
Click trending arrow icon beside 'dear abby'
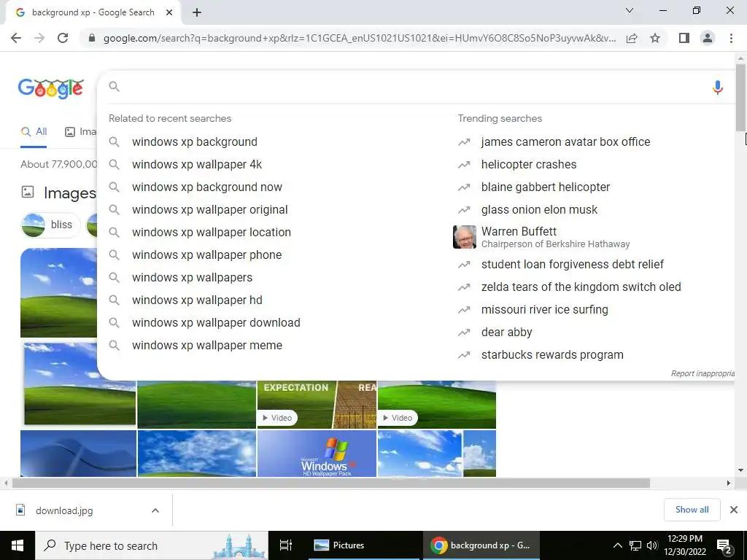pyautogui.click(x=464, y=332)
